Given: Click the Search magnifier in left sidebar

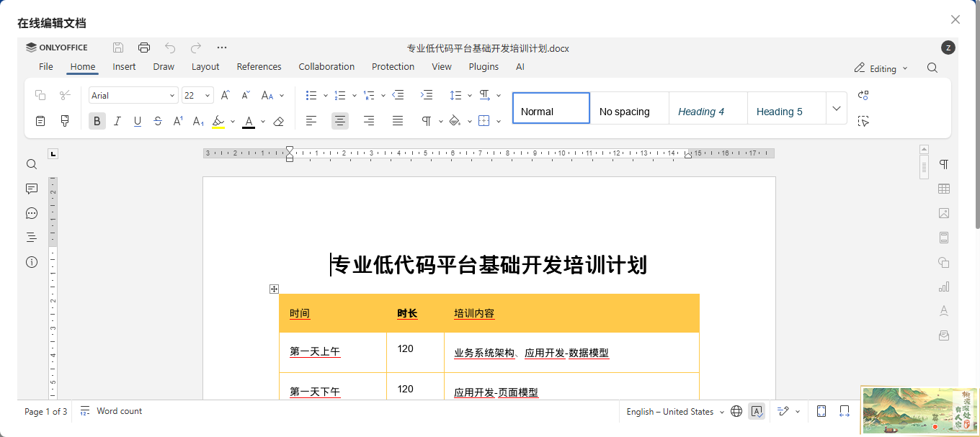Looking at the screenshot, I should 32,164.
